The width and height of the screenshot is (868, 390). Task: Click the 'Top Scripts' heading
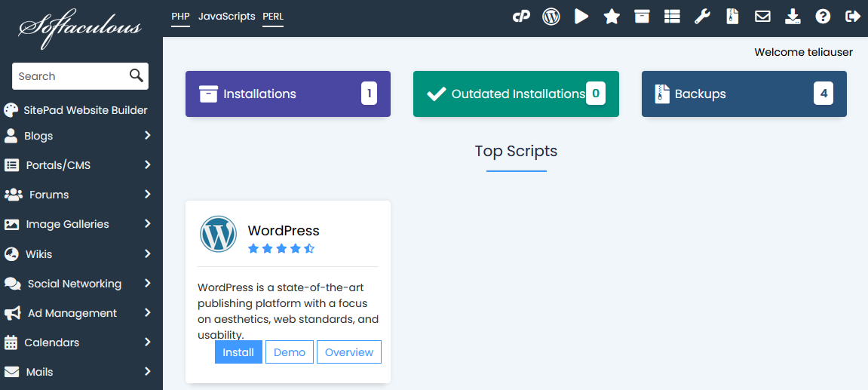(x=516, y=151)
